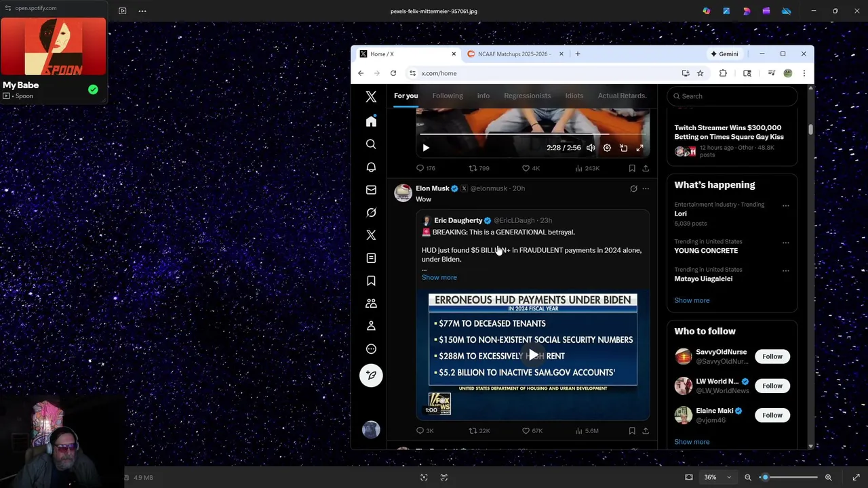The width and height of the screenshot is (868, 488).
Task: Open Communities icon in X sidebar
Action: (x=371, y=304)
